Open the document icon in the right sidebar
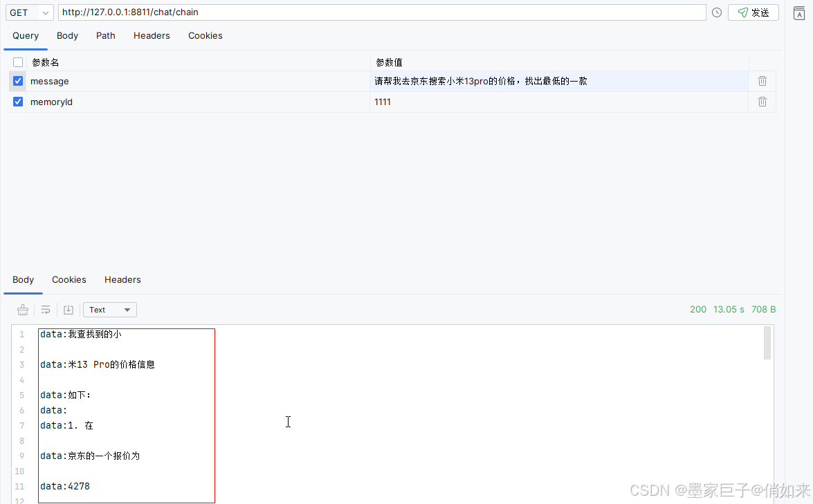The height and width of the screenshot is (504, 813). coord(799,13)
